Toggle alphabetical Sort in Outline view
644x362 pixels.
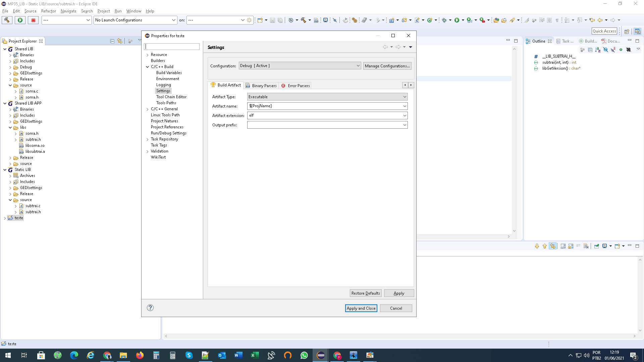tap(598, 50)
